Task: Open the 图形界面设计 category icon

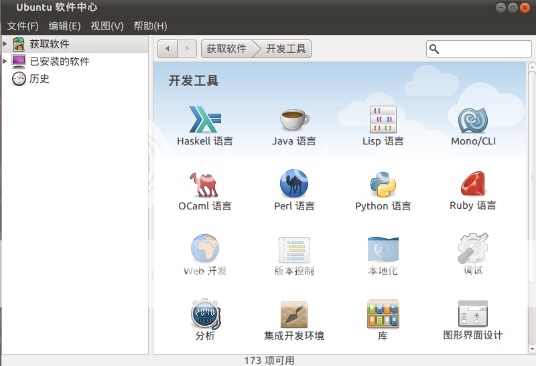Action: point(473,314)
